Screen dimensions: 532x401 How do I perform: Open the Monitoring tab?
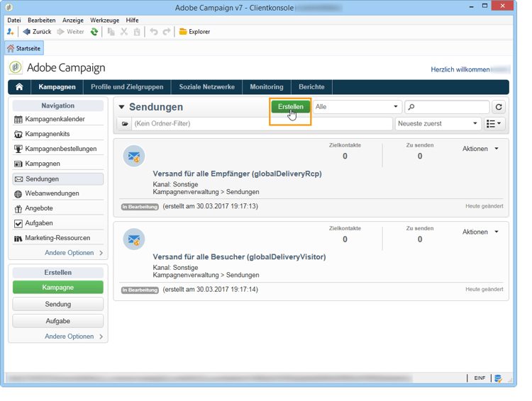click(x=266, y=86)
